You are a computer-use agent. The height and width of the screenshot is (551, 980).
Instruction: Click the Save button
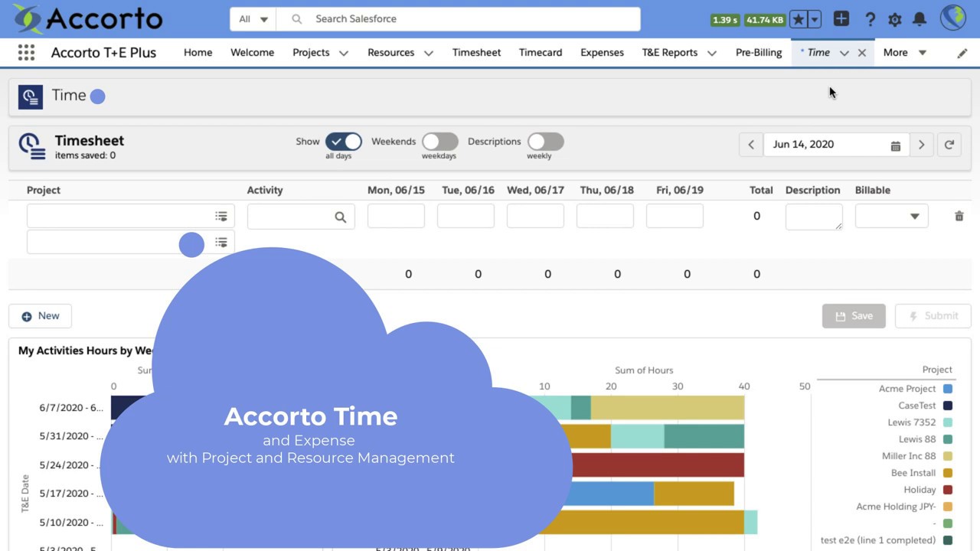click(x=854, y=316)
